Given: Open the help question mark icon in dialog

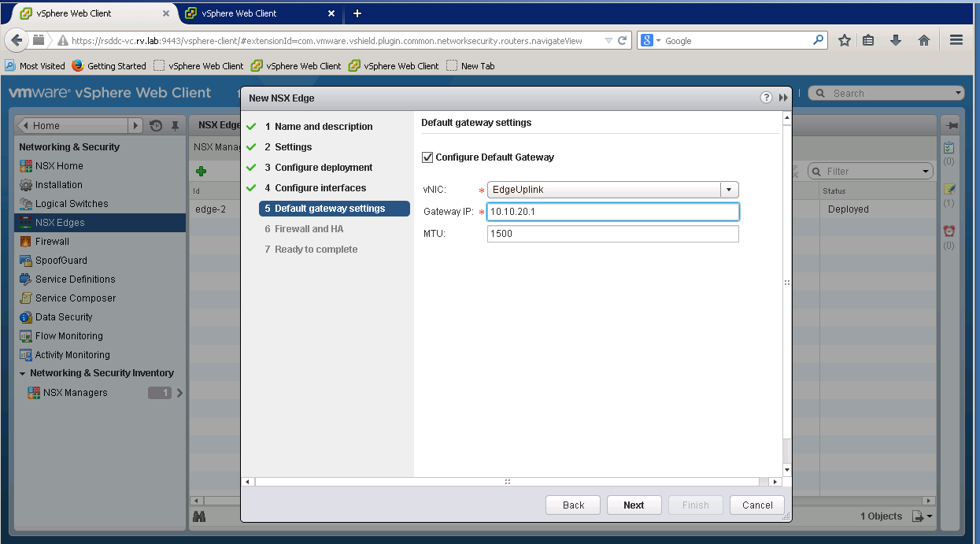Looking at the screenshot, I should 766,98.
